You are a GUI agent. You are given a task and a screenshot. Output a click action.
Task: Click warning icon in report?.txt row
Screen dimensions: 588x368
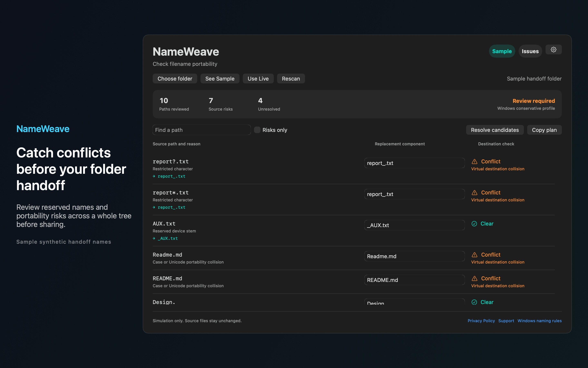pos(474,162)
